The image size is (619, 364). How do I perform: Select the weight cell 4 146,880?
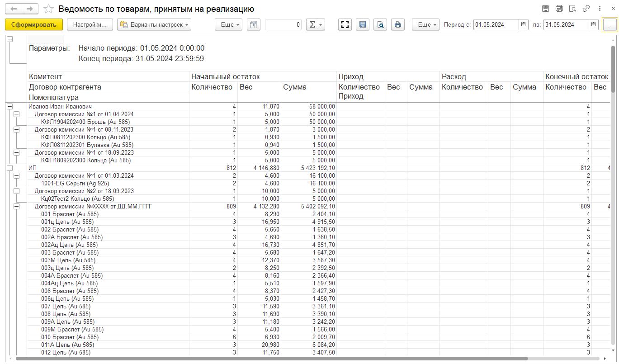[x=260, y=168]
